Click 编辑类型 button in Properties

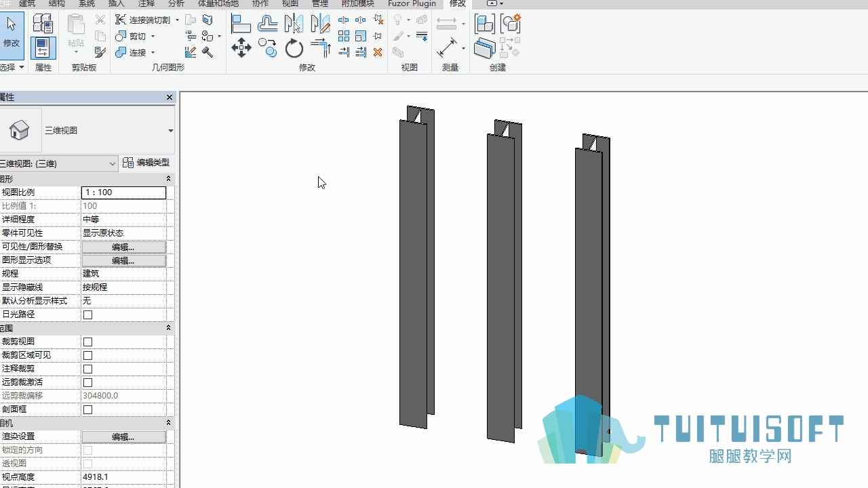pos(146,163)
